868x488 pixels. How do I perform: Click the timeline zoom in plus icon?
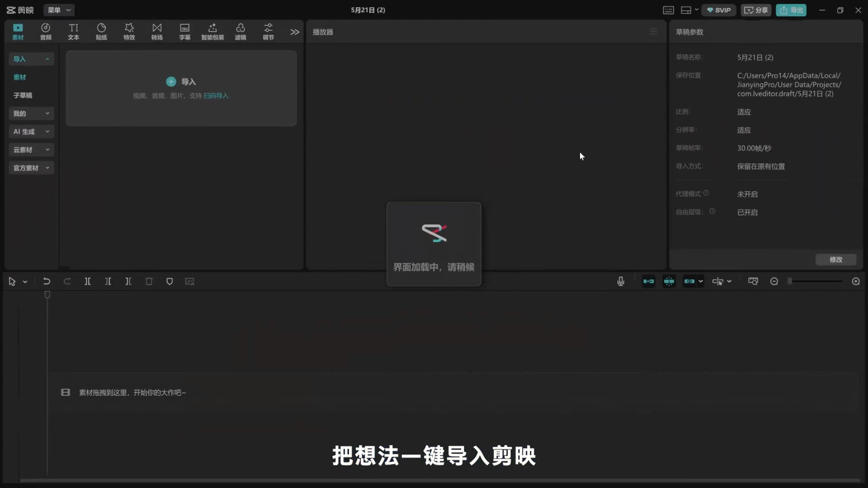coord(856,281)
